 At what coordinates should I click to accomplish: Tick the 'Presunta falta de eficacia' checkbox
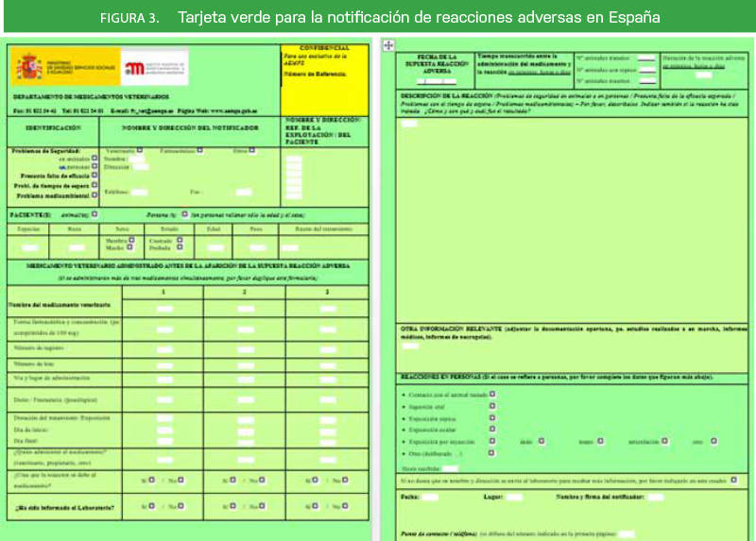94,176
